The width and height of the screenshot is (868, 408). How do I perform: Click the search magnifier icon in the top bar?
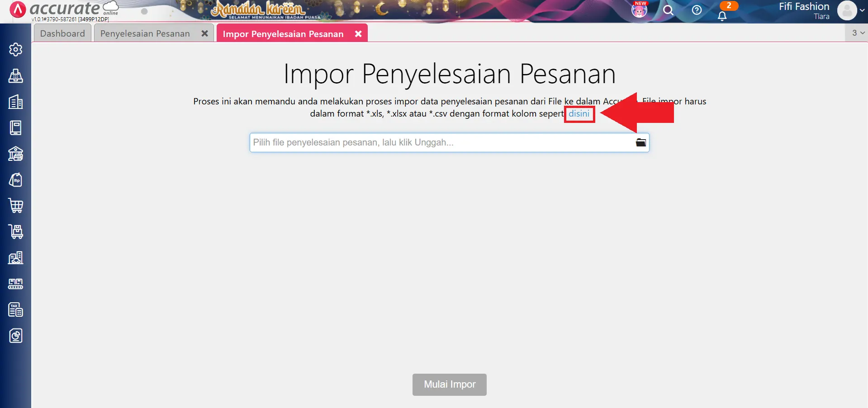[x=669, y=10]
